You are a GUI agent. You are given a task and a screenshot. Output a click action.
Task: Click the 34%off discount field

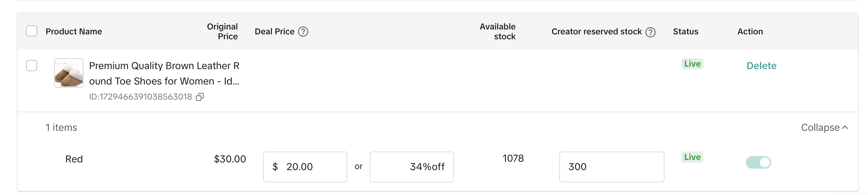coord(412,167)
